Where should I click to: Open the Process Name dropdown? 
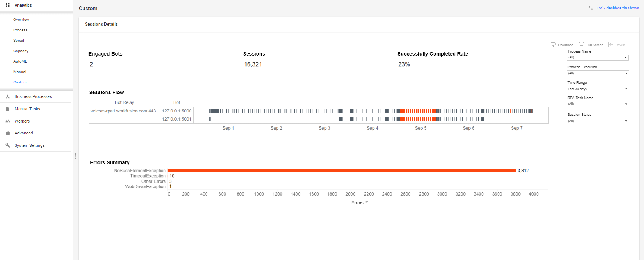[598, 57]
